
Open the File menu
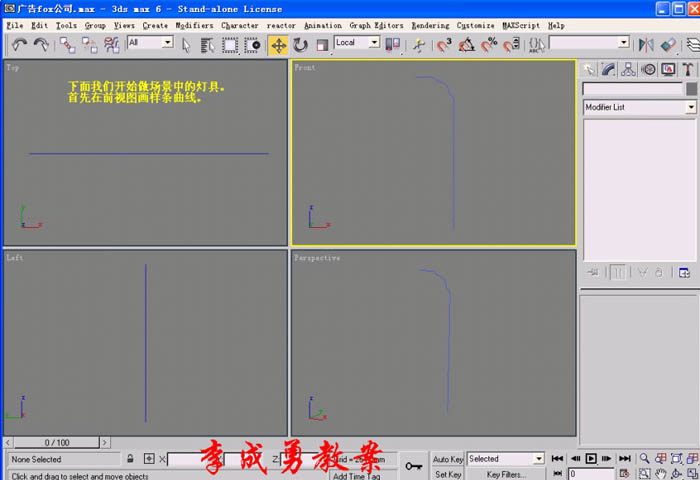(15, 25)
